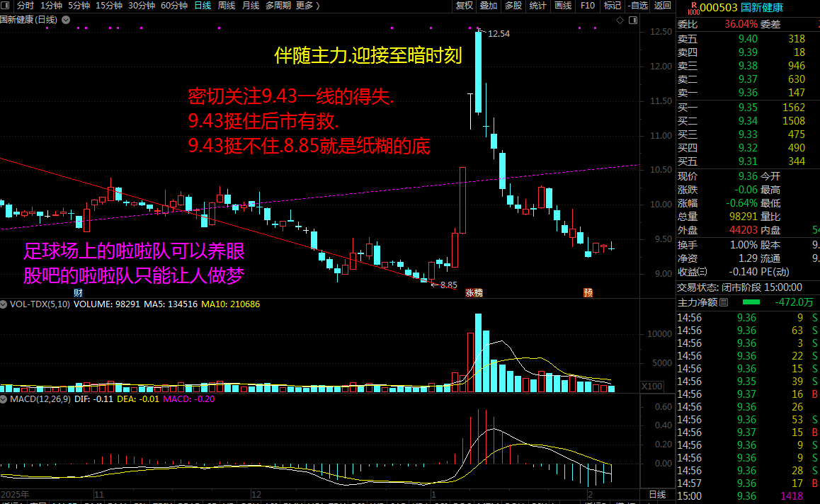Click the 总量 98291 value
820x504 pixels.
tap(743, 217)
